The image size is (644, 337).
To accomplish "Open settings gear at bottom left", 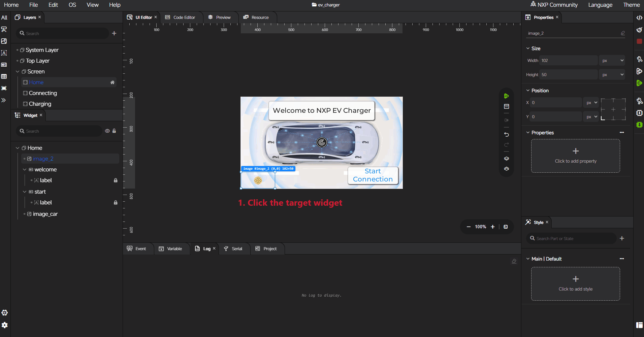I will 4,325.
